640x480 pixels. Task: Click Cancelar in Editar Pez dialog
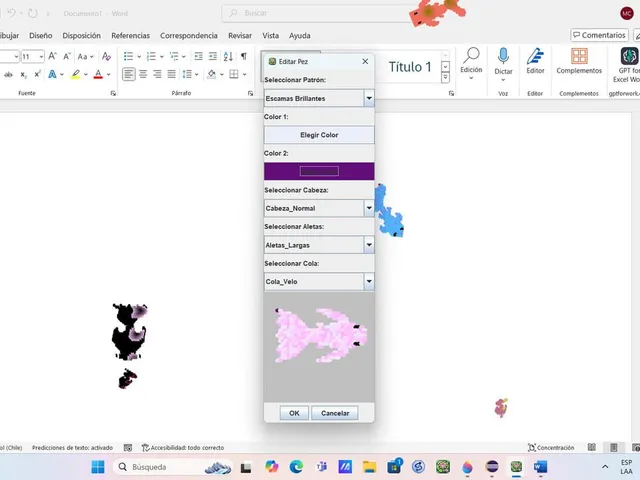(335, 413)
